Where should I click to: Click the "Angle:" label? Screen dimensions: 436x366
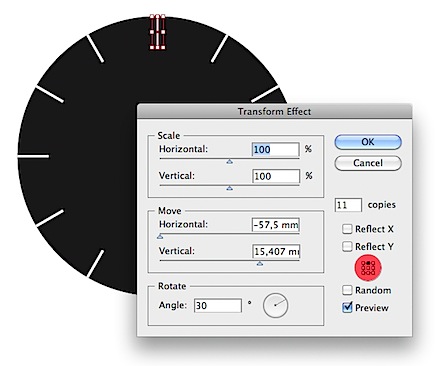[173, 305]
